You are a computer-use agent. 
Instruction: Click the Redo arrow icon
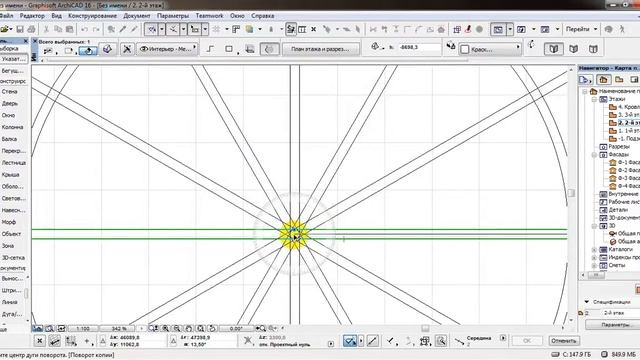tap(96, 29)
